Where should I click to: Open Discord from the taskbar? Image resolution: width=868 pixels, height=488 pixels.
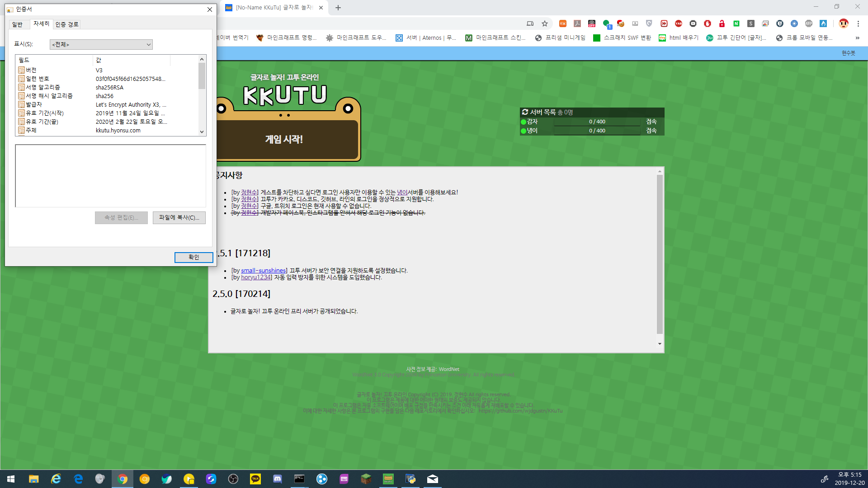[277, 479]
